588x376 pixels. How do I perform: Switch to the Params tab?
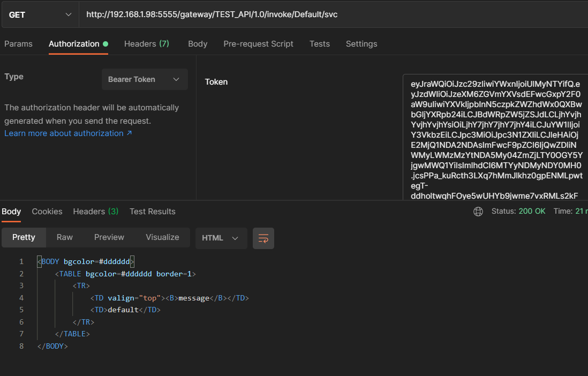pos(18,44)
